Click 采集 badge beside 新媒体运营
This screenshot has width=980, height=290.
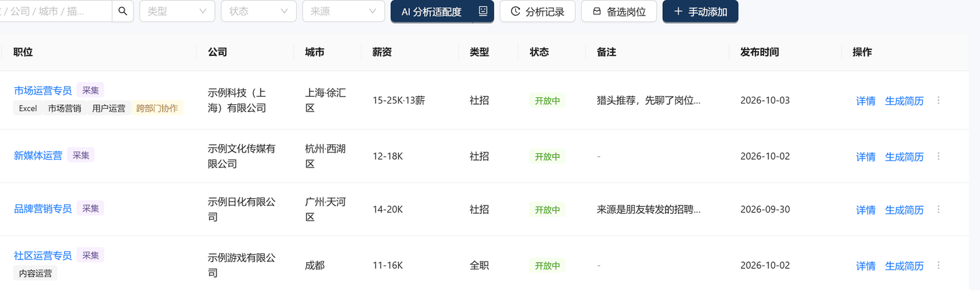81,155
